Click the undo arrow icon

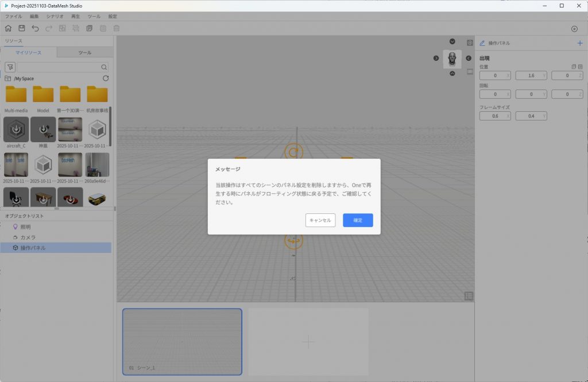pos(36,29)
